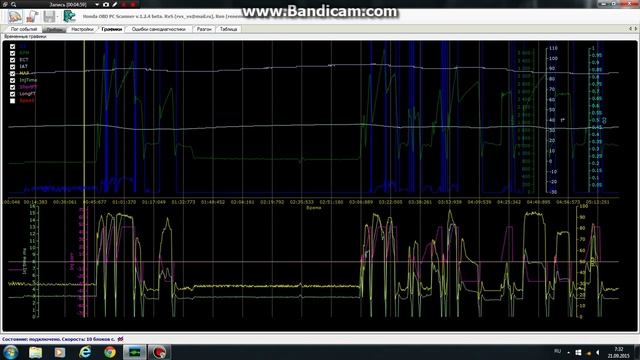
Task: Toggle the RPM series checkbox
Action: tap(12, 53)
